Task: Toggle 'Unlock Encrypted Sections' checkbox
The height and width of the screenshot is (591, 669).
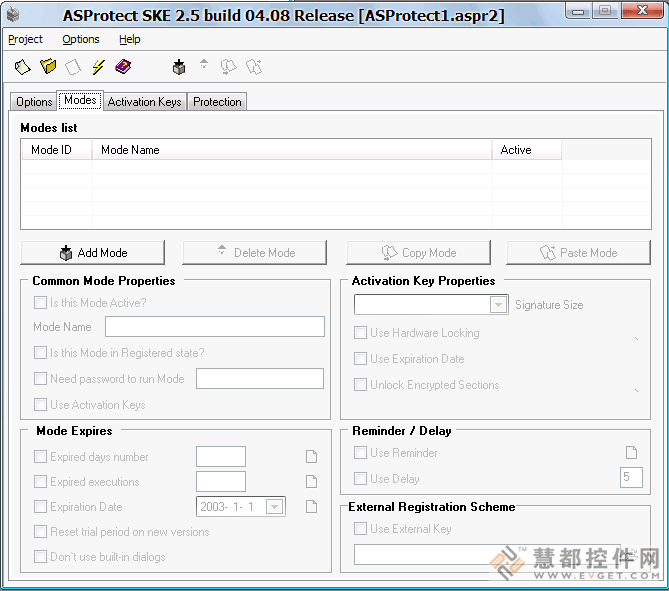Action: 361,384
